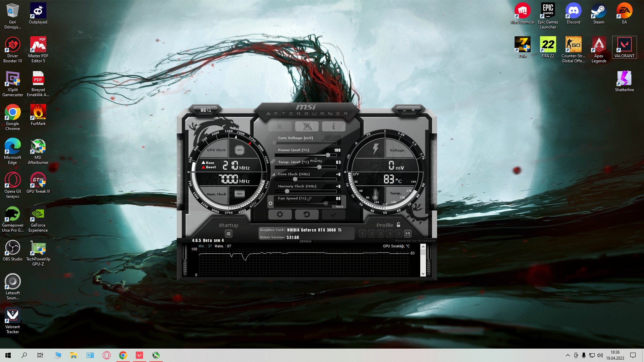Reset settings with the revert arrow

[x=307, y=215]
